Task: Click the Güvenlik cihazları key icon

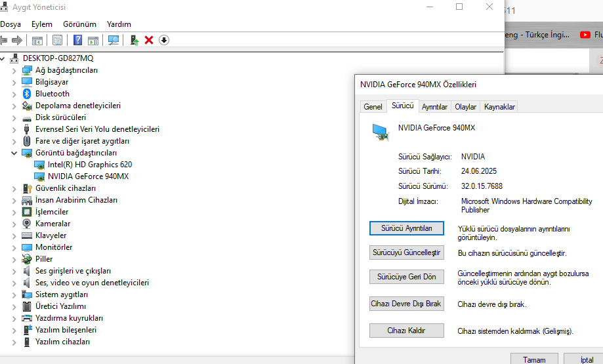Action: [x=26, y=188]
